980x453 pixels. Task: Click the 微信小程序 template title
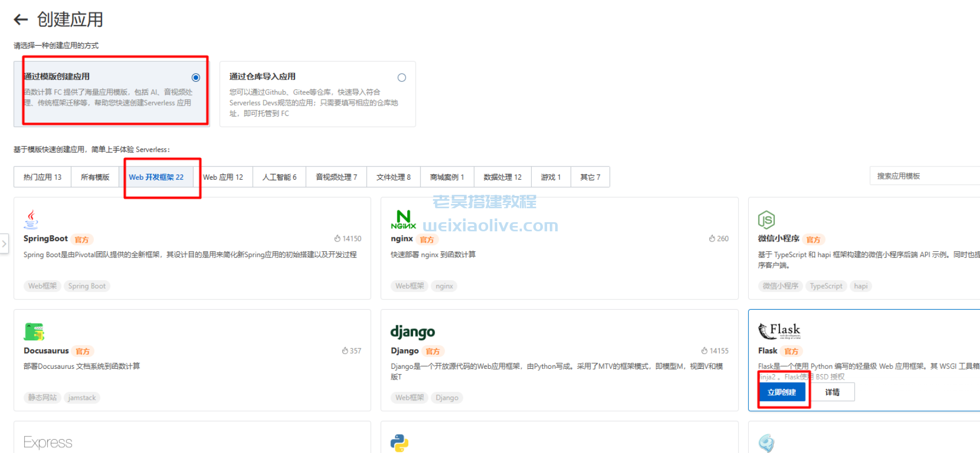(x=778, y=238)
